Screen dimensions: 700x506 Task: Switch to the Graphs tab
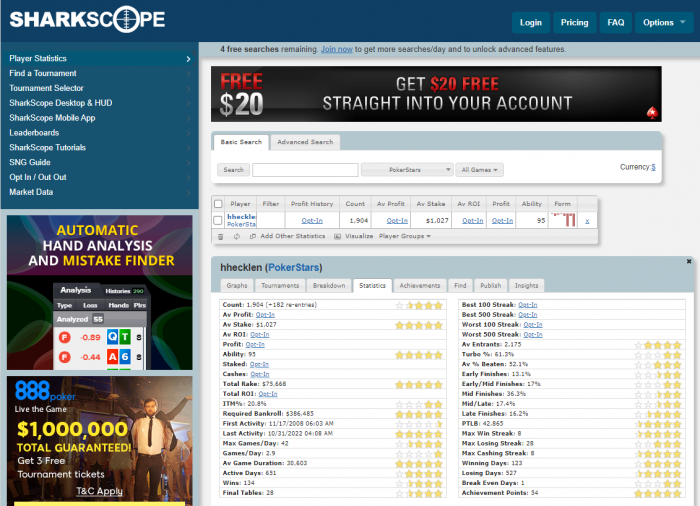point(237,285)
